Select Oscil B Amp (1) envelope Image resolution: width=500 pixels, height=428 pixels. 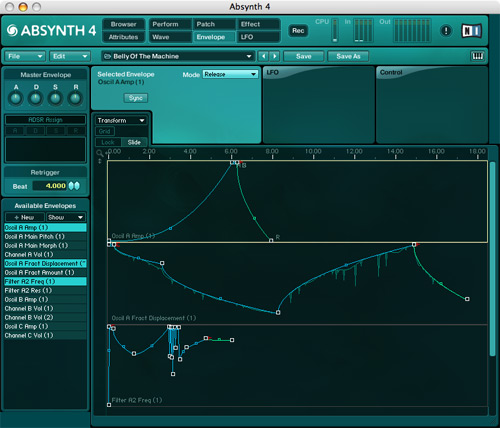pos(45,299)
